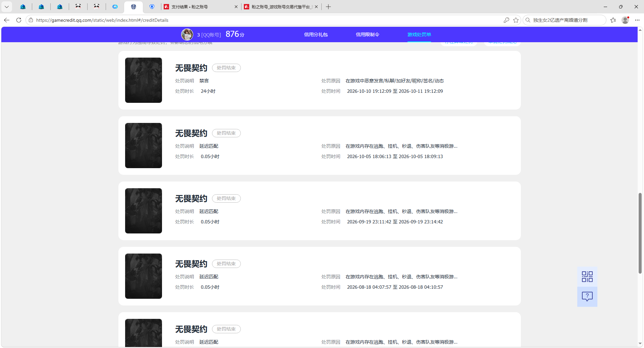The height and width of the screenshot is (348, 644).
Task: Click the game thumbnail on the 2026-10-05 penalty card
Action: pyautogui.click(x=144, y=145)
